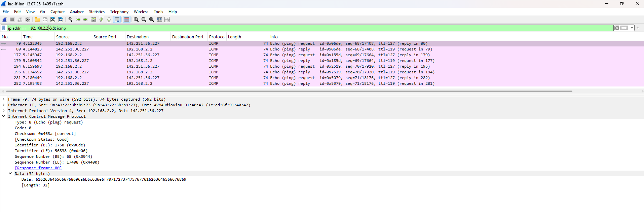Toggle automatic scrolling to last packet
The width and height of the screenshot is (644, 212).
pyautogui.click(x=117, y=20)
